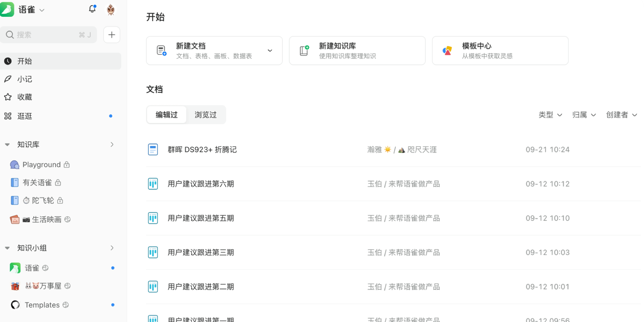Image resolution: width=644 pixels, height=322 pixels.
Task: Expand the 新建文档 dropdown arrow
Action: [x=270, y=50]
